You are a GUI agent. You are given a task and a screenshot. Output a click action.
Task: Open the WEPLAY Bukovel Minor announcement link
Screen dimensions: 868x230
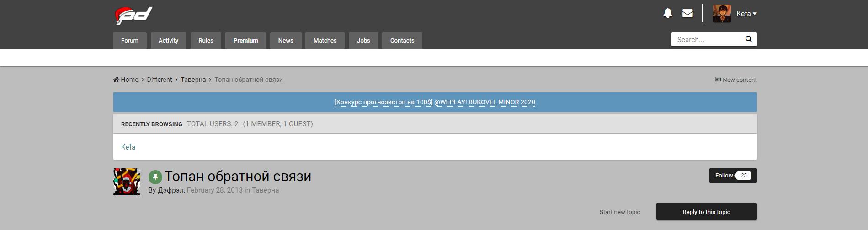[x=435, y=102]
